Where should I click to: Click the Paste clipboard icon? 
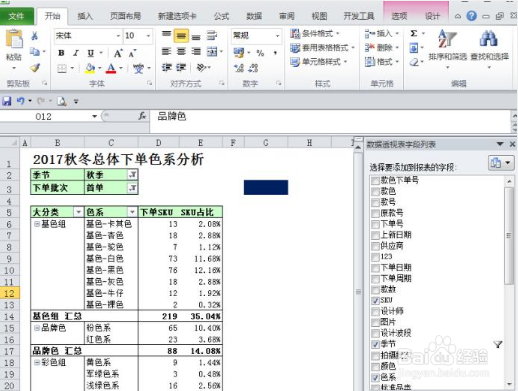coord(14,39)
